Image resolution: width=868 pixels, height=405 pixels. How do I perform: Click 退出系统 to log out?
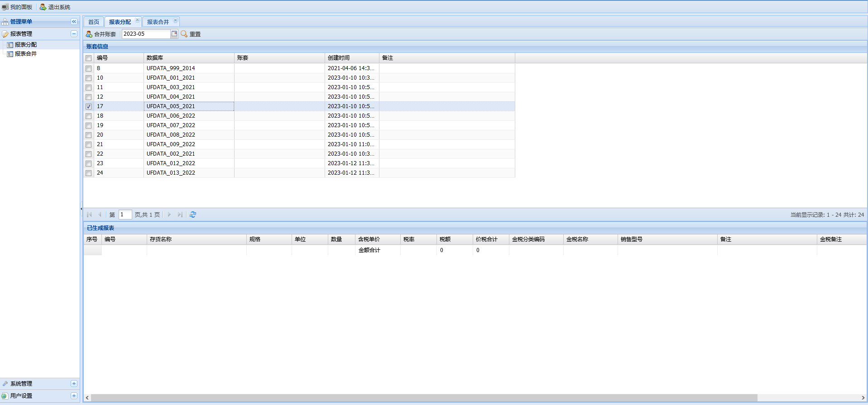click(x=55, y=7)
